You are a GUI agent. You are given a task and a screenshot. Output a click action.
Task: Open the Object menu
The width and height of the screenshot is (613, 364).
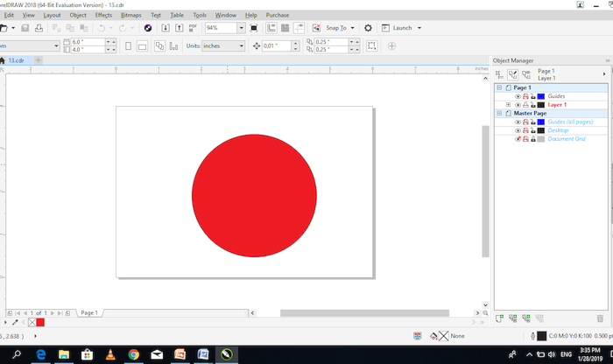(x=78, y=15)
